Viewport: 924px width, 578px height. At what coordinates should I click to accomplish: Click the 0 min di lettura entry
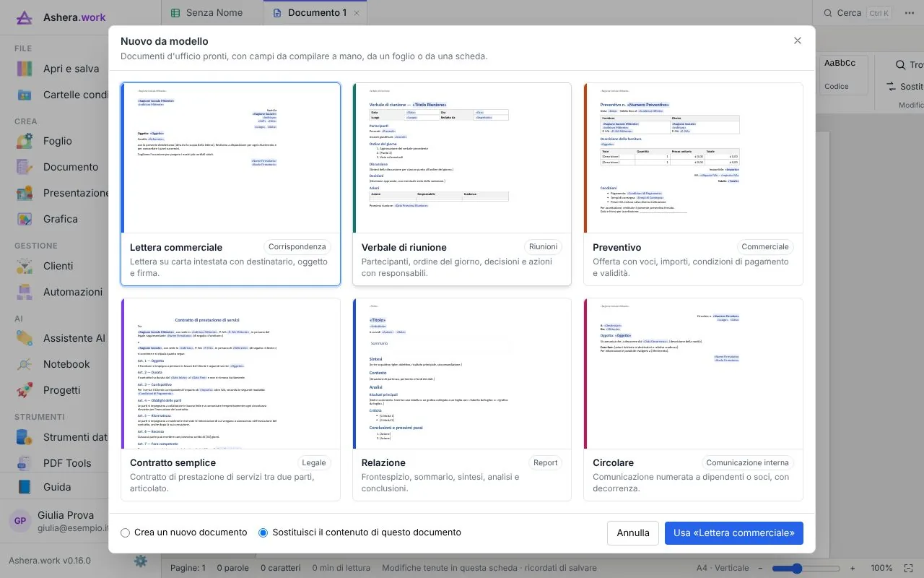point(341,569)
